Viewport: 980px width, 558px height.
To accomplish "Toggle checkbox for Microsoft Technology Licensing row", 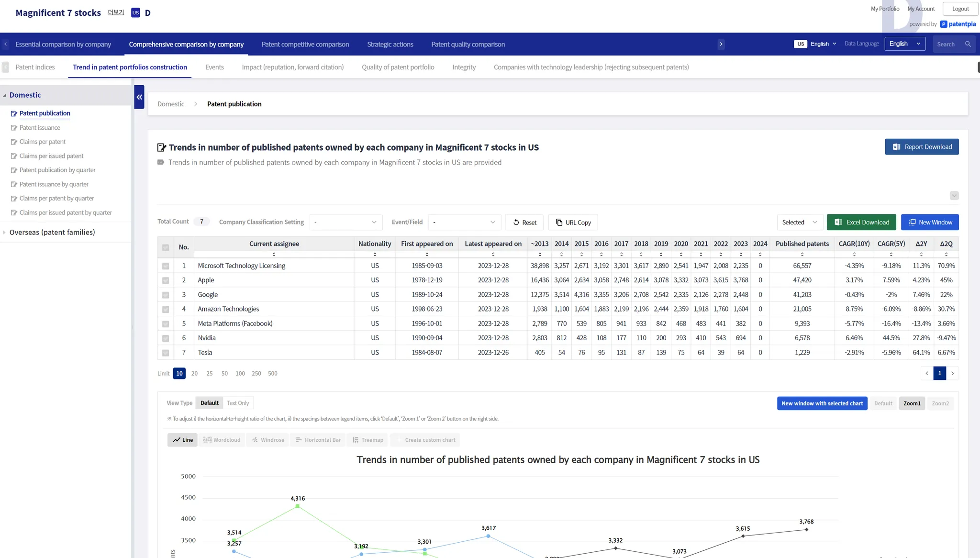I will [166, 266].
